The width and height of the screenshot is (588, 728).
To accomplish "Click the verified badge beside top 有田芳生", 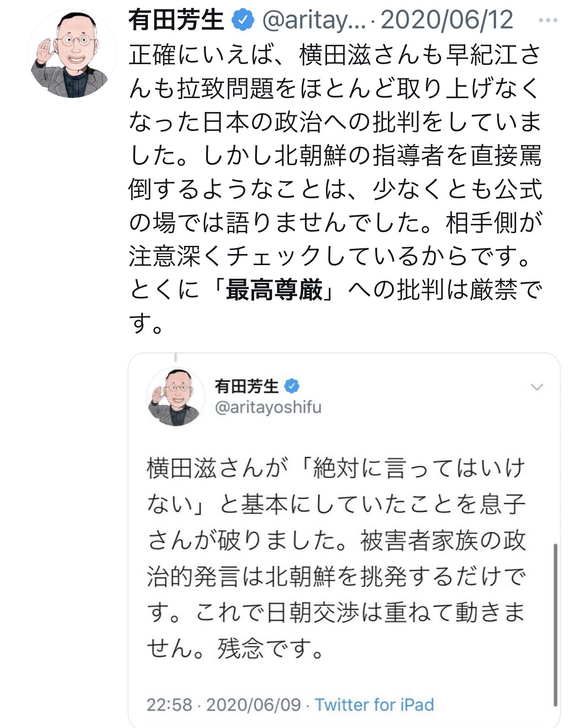I will (243, 20).
